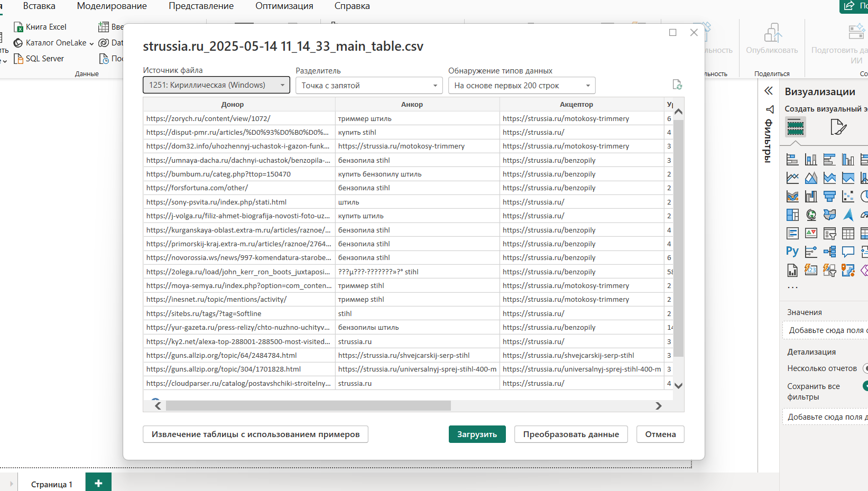
Task: Expand the 'Разделитель' delimiter dropdown
Action: (369, 86)
